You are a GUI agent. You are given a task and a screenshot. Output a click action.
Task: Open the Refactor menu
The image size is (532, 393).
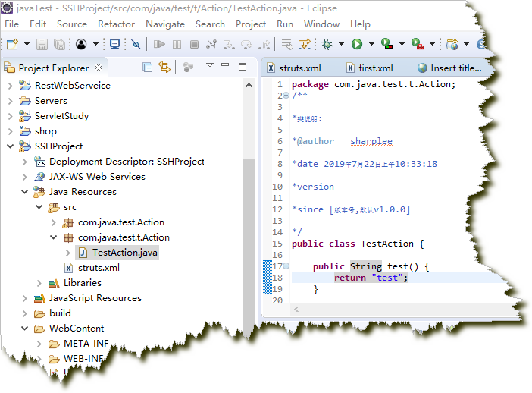point(116,24)
